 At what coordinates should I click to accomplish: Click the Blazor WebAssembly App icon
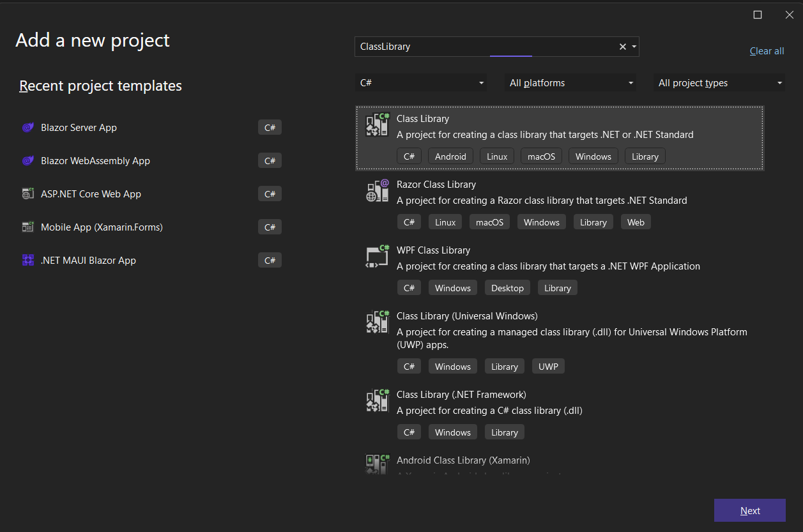click(x=27, y=161)
